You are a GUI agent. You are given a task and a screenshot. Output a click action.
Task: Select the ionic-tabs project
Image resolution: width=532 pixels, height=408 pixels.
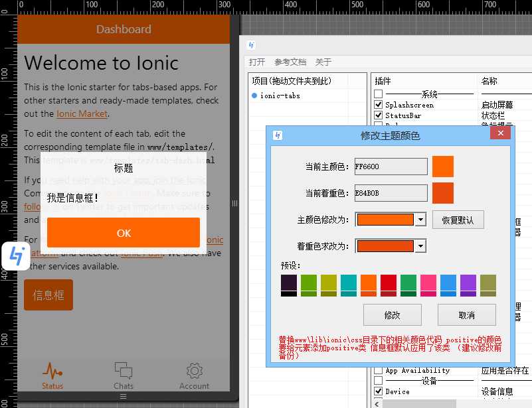(280, 96)
